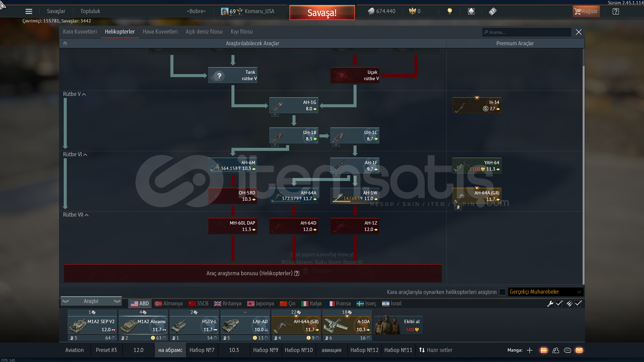Click the ticket coupon icon in top bar
644x362 pixels.
pyautogui.click(x=493, y=11)
